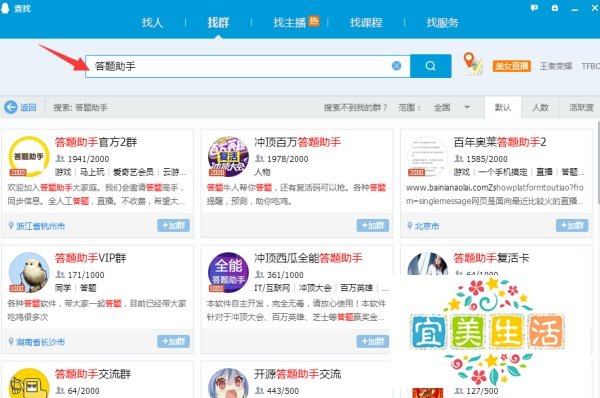This screenshot has width=600, height=398.
Task: Open group title 答题助手复活卡
Action: [x=491, y=258]
